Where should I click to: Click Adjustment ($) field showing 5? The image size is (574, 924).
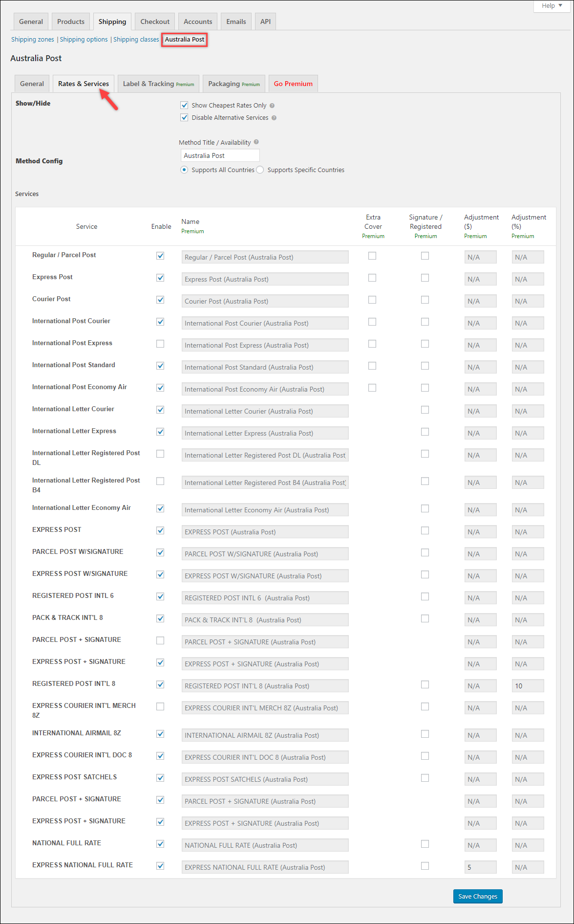click(480, 867)
